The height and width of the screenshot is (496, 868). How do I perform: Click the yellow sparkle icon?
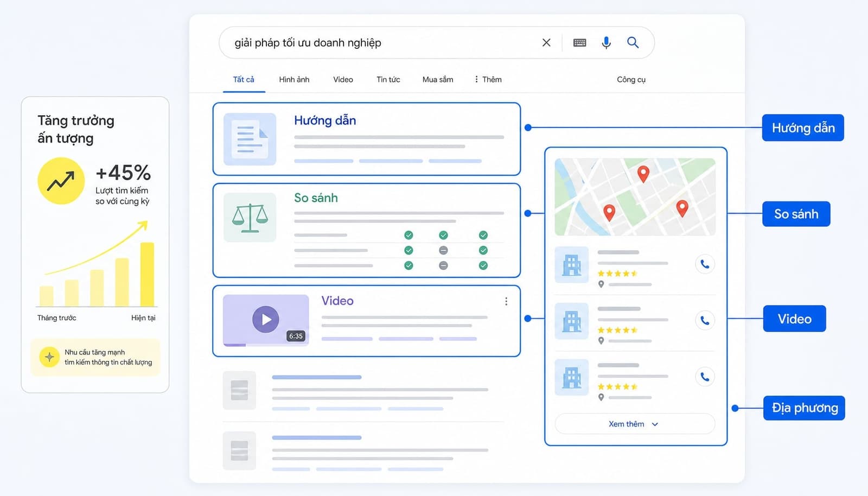(49, 357)
